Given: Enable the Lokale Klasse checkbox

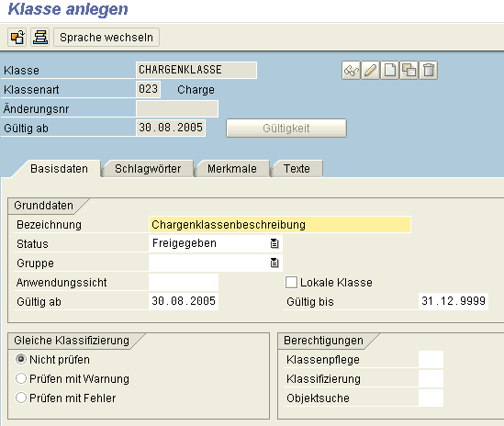Looking at the screenshot, I should tap(291, 282).
